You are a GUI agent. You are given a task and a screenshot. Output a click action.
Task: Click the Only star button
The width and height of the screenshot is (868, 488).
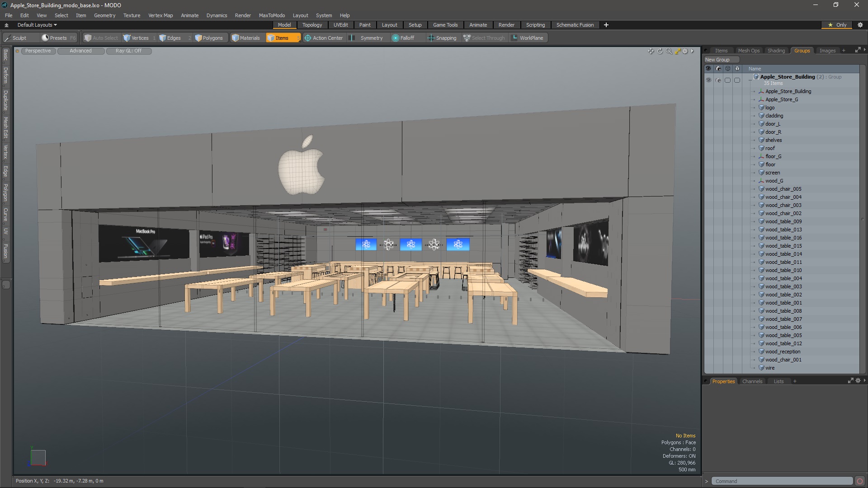pyautogui.click(x=837, y=25)
